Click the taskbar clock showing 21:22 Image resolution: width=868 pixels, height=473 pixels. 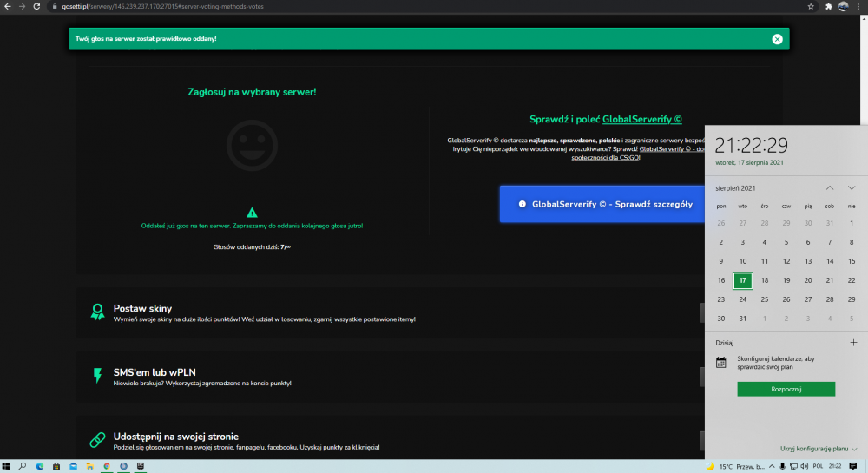[835, 466]
